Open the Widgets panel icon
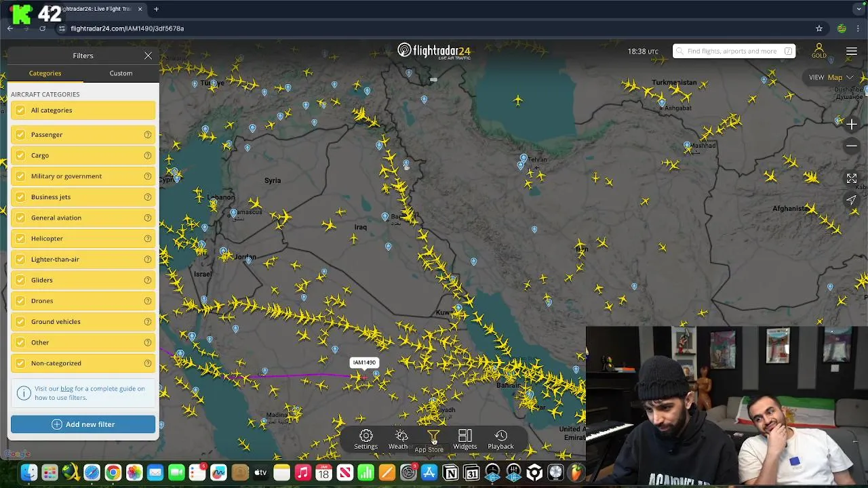The width and height of the screenshot is (868, 488). 465,439
